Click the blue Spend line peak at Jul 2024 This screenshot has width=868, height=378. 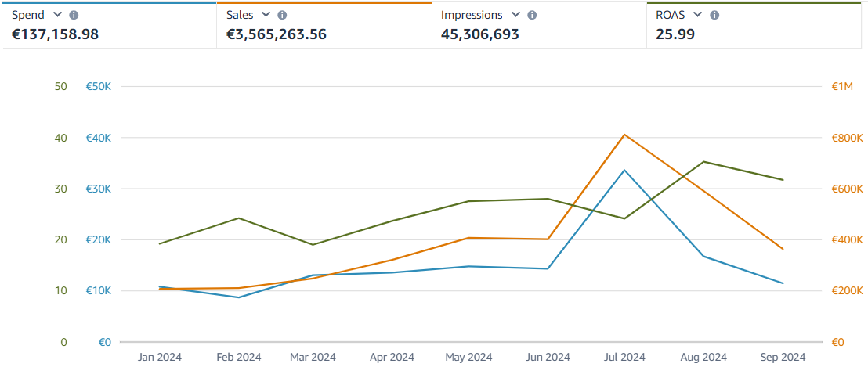624,170
